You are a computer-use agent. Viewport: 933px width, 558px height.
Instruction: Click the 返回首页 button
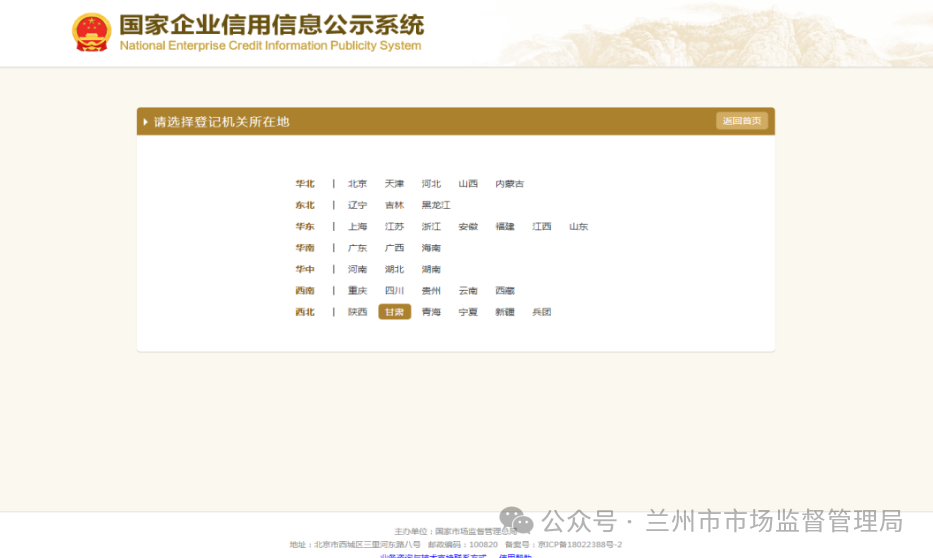click(x=742, y=121)
